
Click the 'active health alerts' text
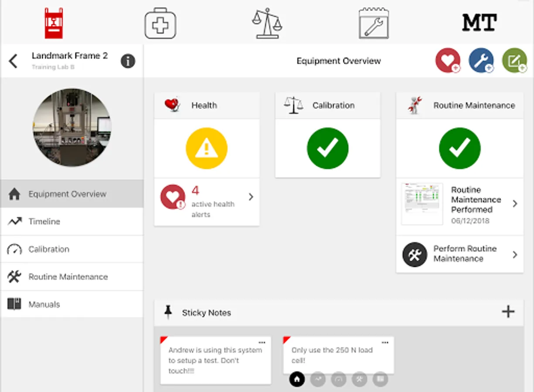[213, 209]
